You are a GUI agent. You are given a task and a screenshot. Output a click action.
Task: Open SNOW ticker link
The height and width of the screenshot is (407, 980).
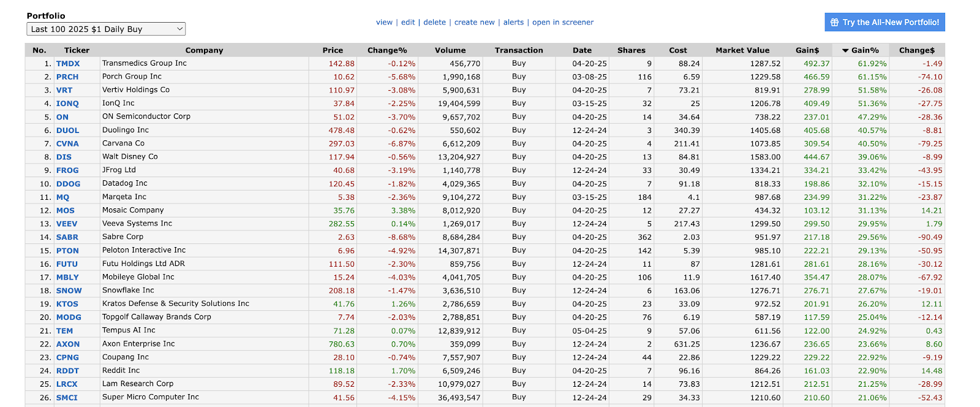[x=69, y=291]
